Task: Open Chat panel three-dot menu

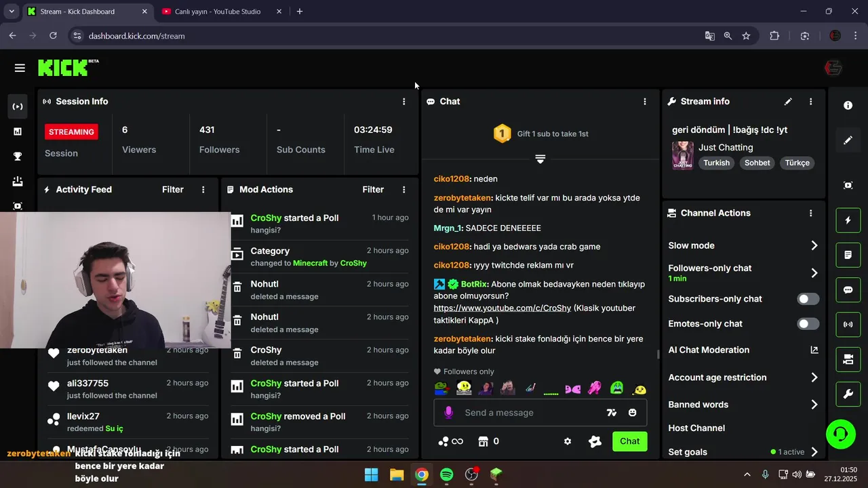Action: click(x=645, y=102)
